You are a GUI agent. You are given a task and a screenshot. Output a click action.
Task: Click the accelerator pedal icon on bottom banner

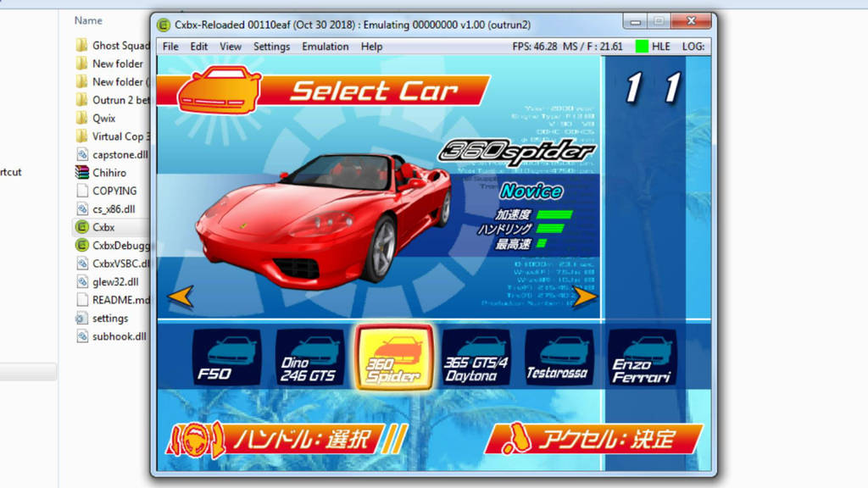[518, 439]
